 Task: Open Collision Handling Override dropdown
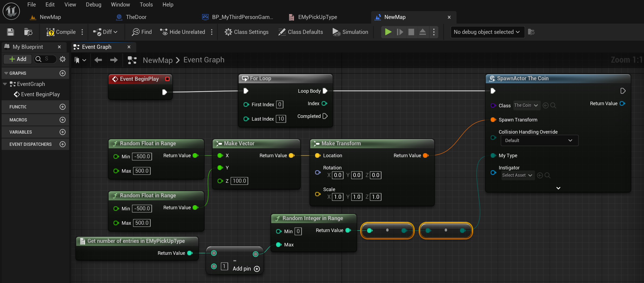pos(539,140)
